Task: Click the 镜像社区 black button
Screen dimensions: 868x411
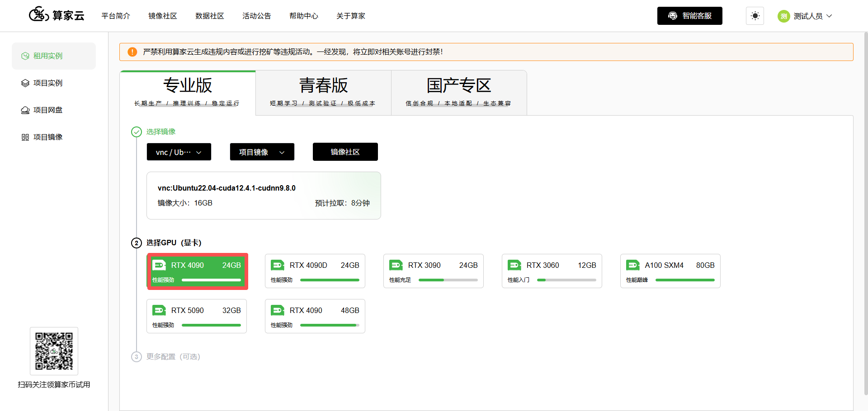Action: (x=345, y=152)
